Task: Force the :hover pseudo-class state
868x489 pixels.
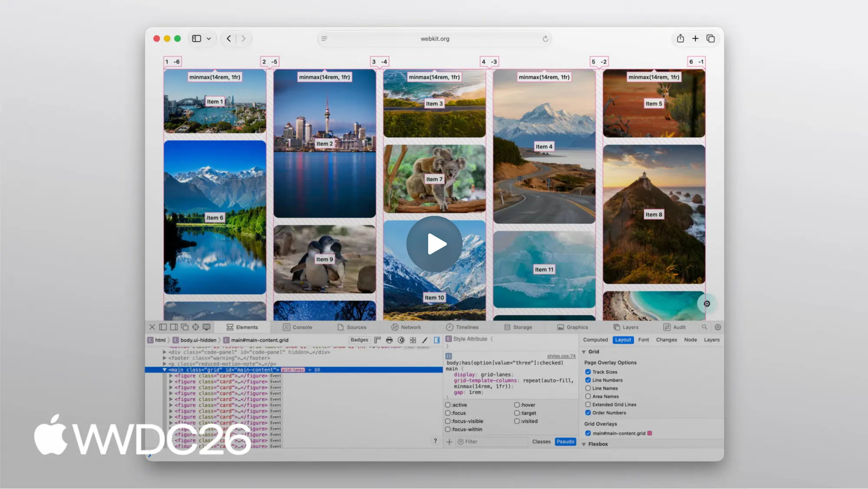Action: click(517, 405)
